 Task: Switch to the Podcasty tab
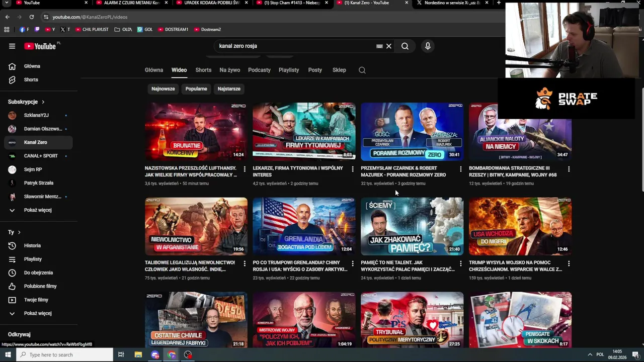(259, 70)
